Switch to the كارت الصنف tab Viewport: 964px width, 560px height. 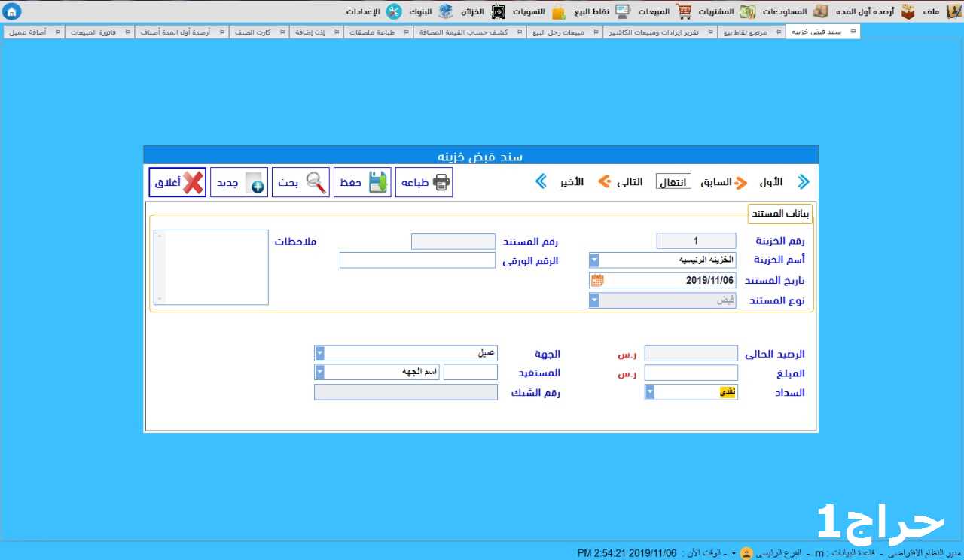click(260, 32)
